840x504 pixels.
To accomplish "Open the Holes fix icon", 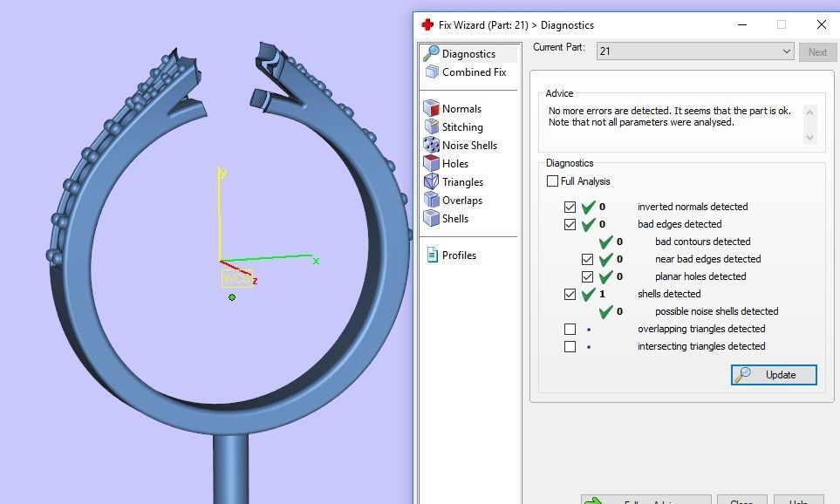I will 431,163.
